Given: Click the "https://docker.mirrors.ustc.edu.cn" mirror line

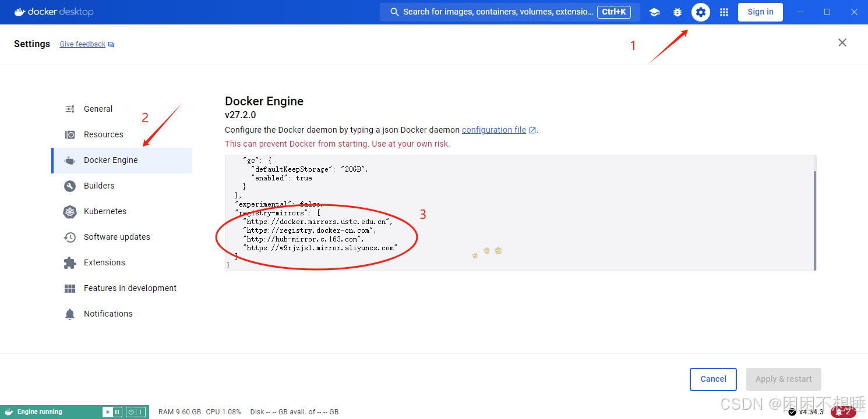Looking at the screenshot, I should (317, 222).
